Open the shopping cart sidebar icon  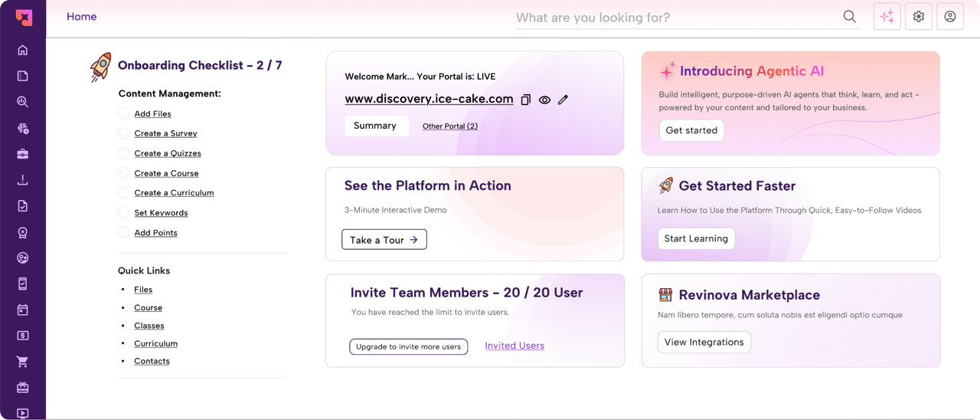coord(23,362)
